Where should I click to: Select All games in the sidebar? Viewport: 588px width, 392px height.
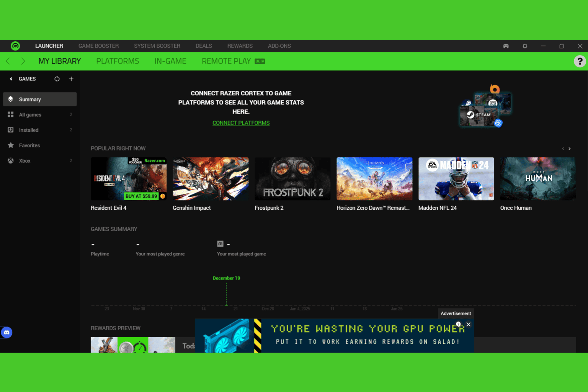(40, 114)
